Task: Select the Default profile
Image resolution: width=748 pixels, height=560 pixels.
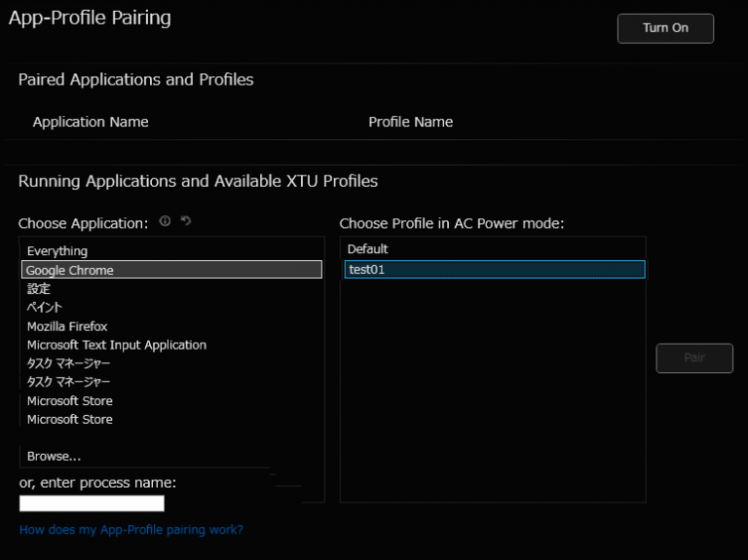Action: (x=495, y=249)
